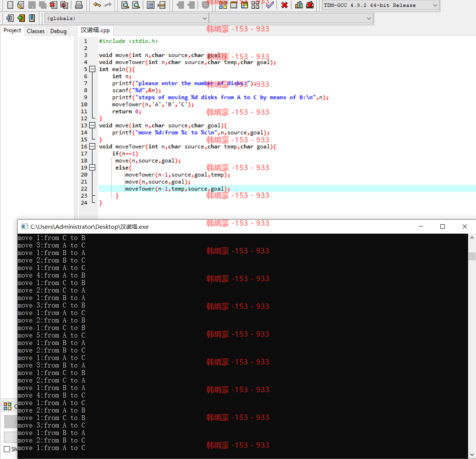
Task: Click the code line "#include <stdio.h>"
Action: pos(128,41)
